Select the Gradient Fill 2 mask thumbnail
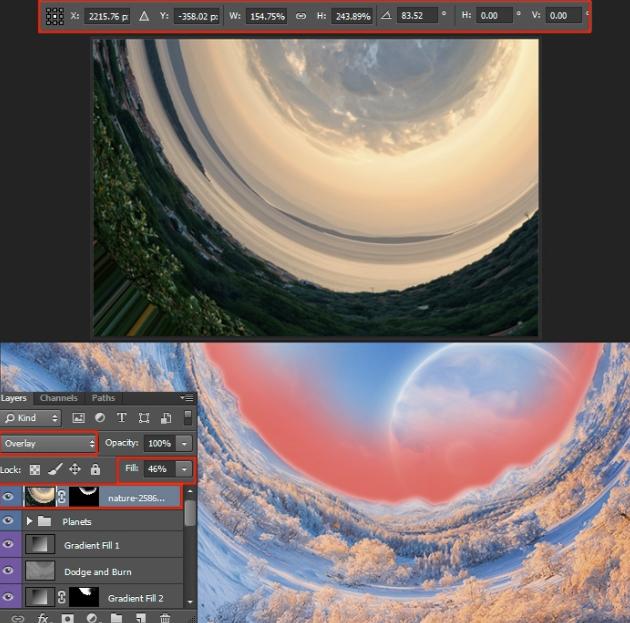Viewport: 630px width, 623px height. coord(84,597)
